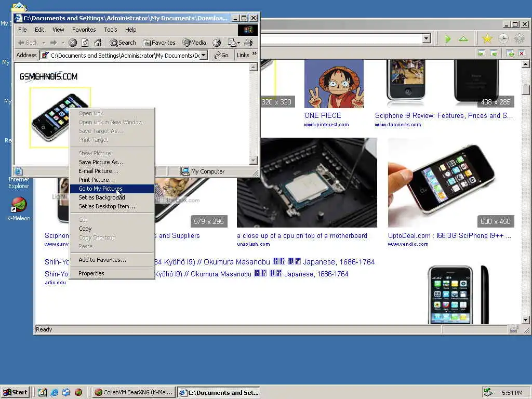This screenshot has width=532, height=399.
Task: Switch to CollabVM SearXNG taskbar button
Action: 134,392
